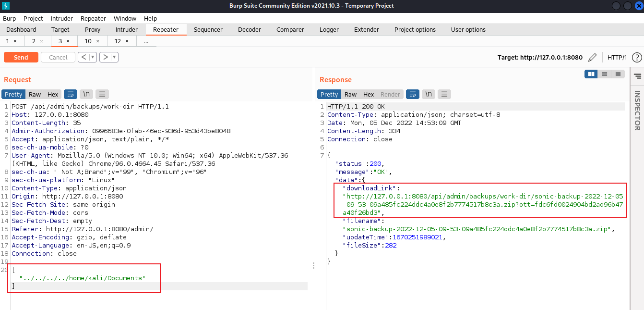Select the combined tabbed layout icon
Image resolution: width=644 pixels, height=310 pixels.
tap(618, 74)
